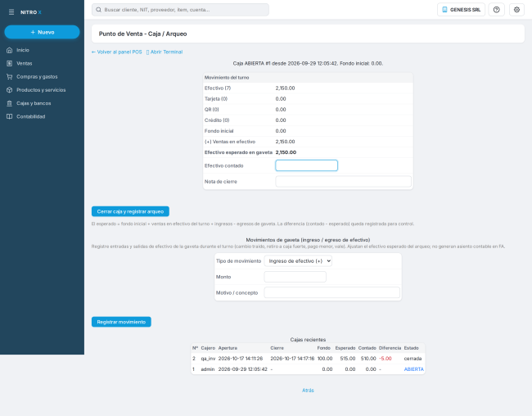Click the (+) Ventas en efectivo label
532x416 pixels.
[230, 142]
